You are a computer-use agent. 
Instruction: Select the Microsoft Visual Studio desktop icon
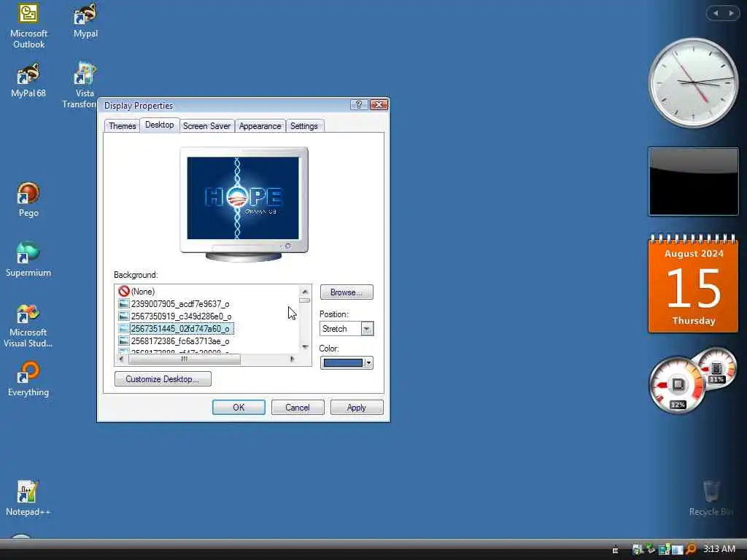coord(28,326)
